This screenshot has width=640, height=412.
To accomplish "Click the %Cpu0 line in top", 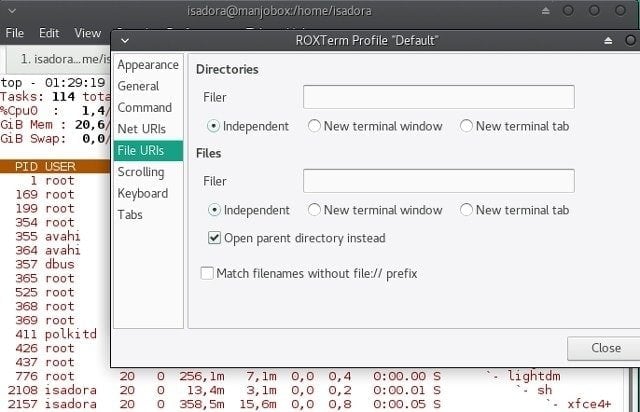I will tap(56, 111).
